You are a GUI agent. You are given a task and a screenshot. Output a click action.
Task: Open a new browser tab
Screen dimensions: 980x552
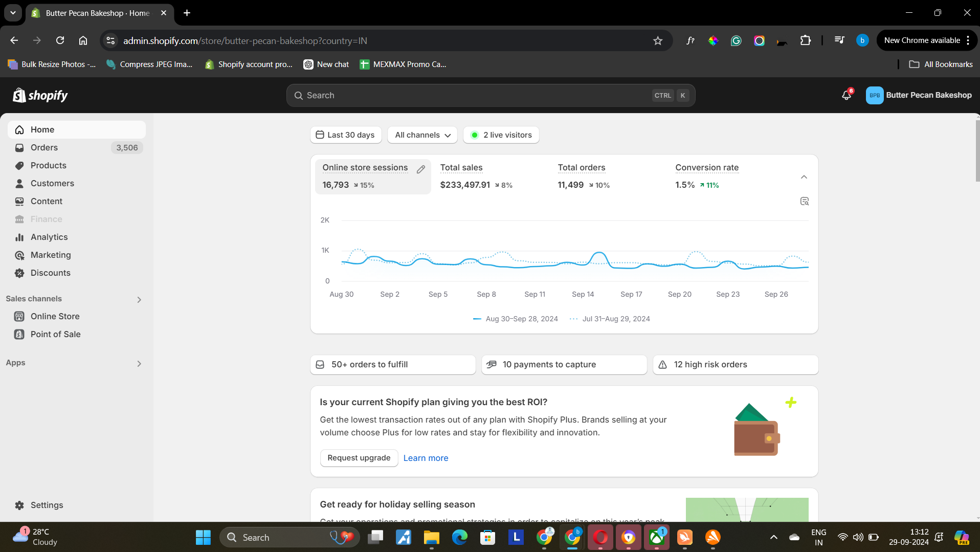point(187,13)
